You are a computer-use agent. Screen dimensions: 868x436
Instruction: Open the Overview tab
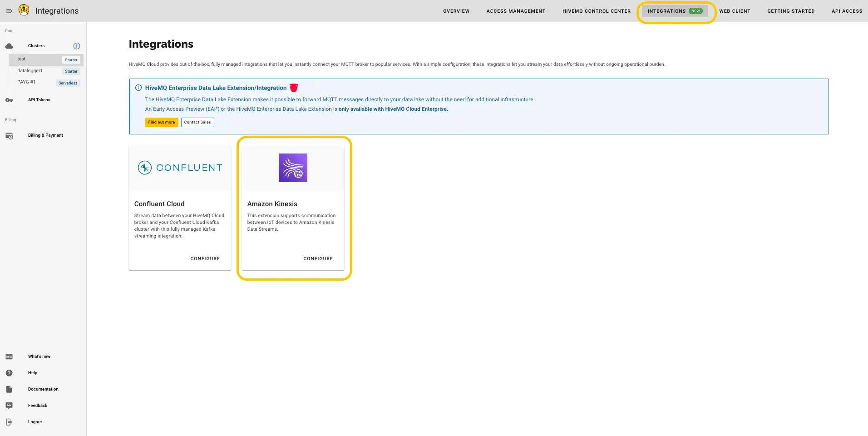pyautogui.click(x=456, y=11)
